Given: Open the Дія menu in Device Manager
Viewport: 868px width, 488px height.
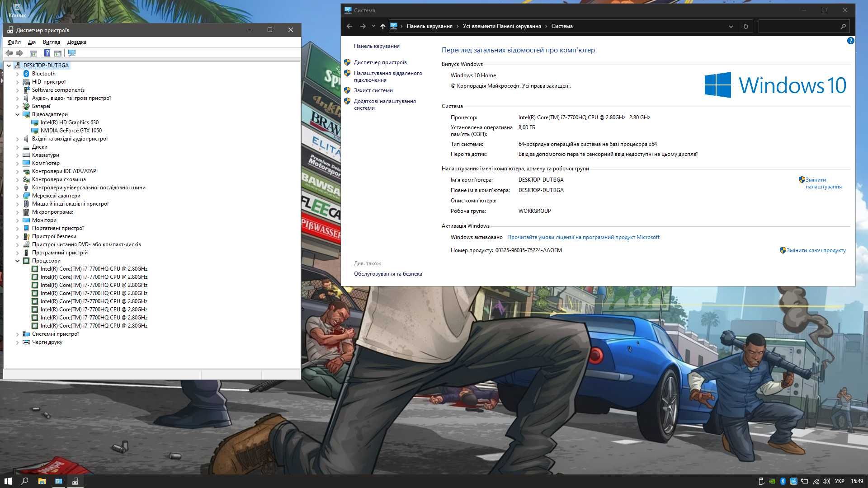Looking at the screenshot, I should click(32, 42).
